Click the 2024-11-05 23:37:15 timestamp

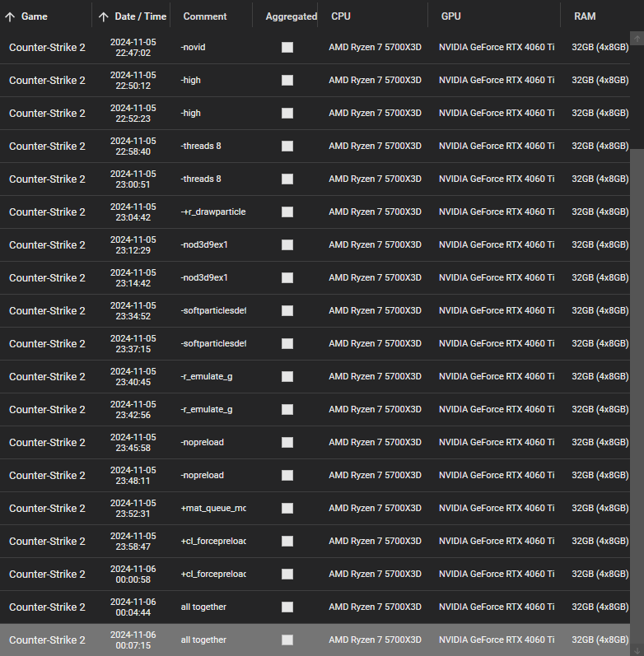tap(133, 343)
